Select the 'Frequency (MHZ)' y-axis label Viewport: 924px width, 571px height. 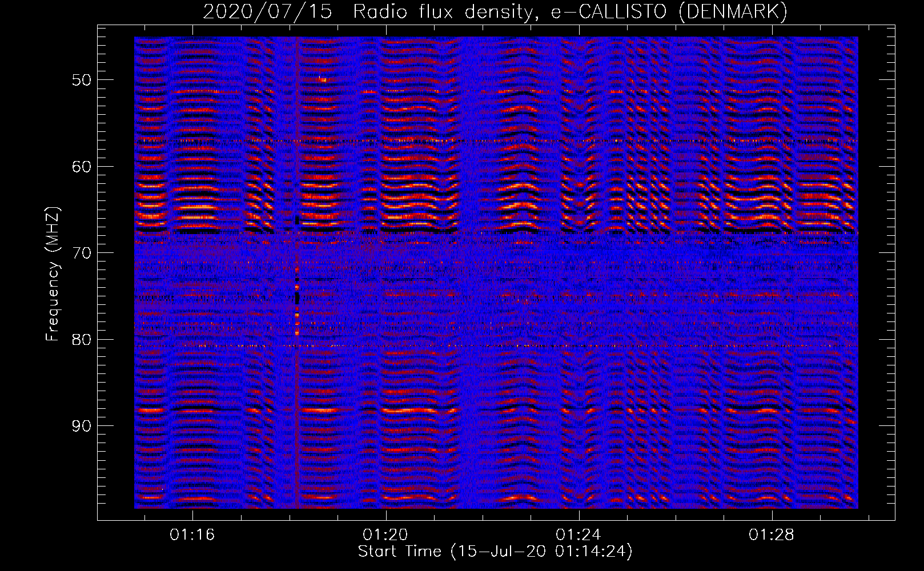pos(53,274)
